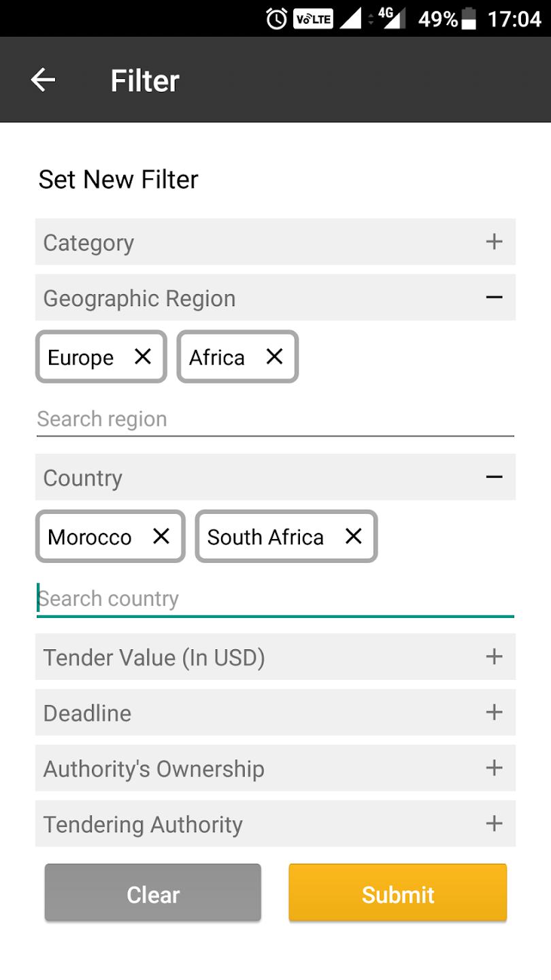The image size is (551, 980).
Task: Tap the back arrow icon
Action: click(x=43, y=80)
